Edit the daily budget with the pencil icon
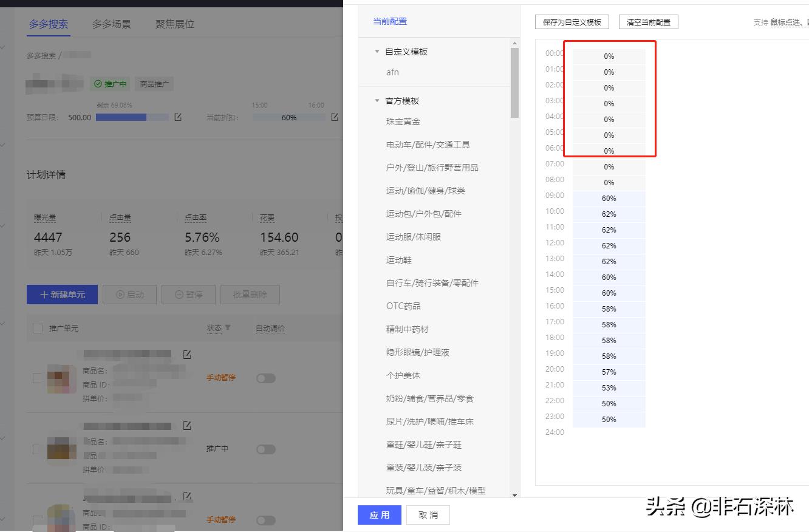This screenshot has height=532, width=809. click(x=177, y=117)
